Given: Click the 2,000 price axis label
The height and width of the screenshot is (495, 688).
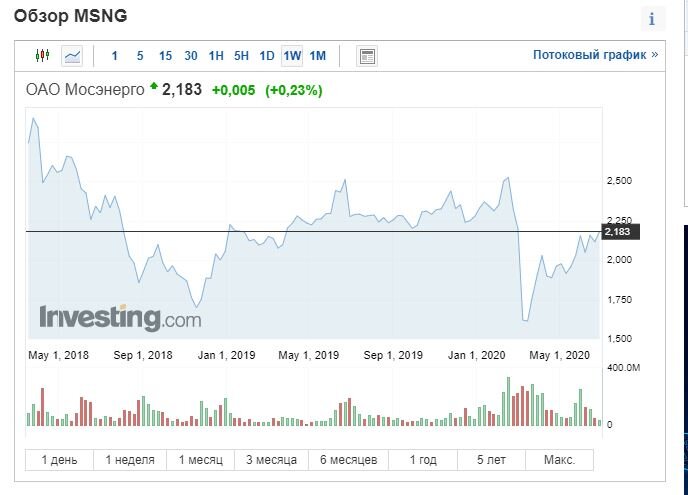Looking at the screenshot, I should 619,260.
